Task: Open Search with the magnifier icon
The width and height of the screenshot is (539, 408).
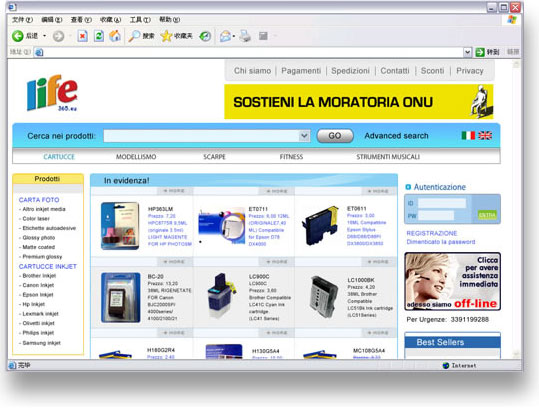Action: [x=134, y=36]
